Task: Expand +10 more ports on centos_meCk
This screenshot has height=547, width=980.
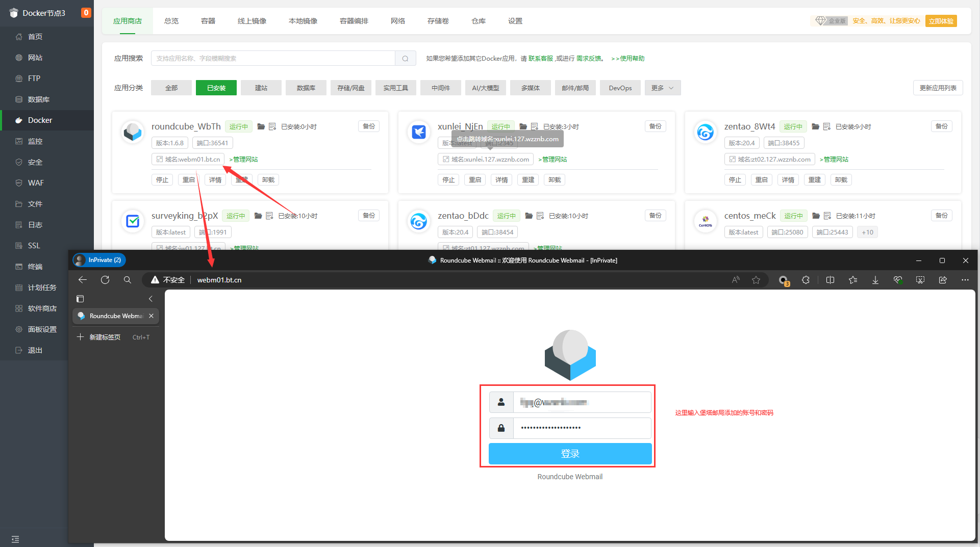Action: coord(867,232)
